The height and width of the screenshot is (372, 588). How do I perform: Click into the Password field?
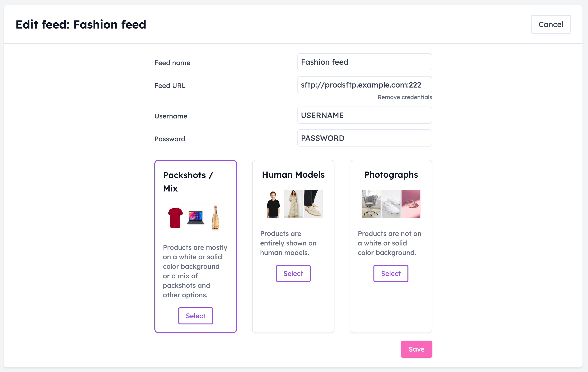click(364, 138)
